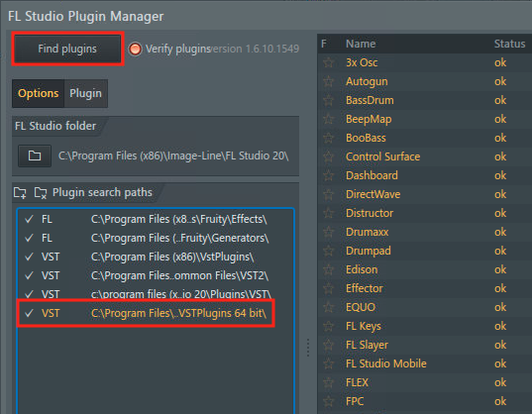This screenshot has width=532, height=414.
Task: Toggle checkmark for VSTPlugins 64 bit path
Action: coord(29,313)
